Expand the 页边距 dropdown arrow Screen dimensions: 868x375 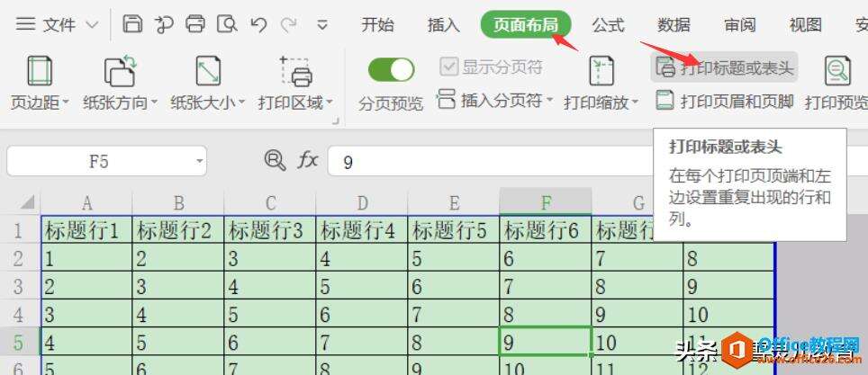(x=66, y=103)
